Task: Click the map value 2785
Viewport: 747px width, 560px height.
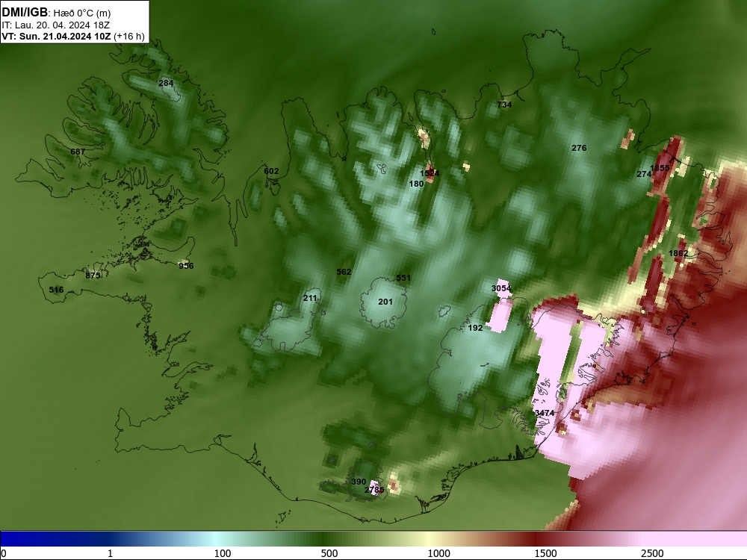Action: click(374, 490)
